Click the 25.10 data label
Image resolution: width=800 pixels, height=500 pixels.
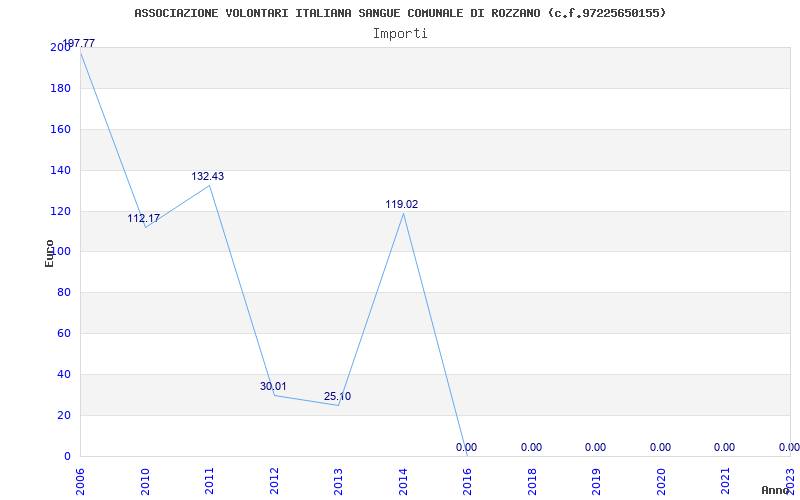click(337, 396)
